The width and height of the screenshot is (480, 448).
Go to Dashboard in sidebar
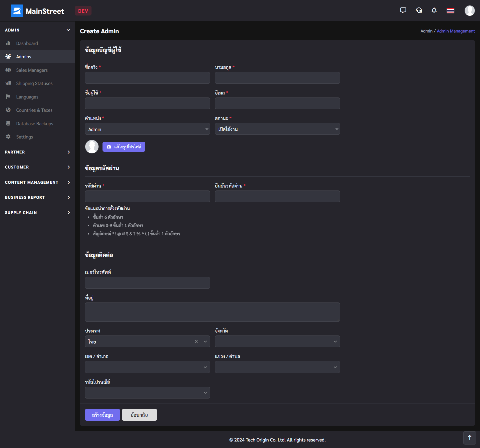(x=37, y=43)
